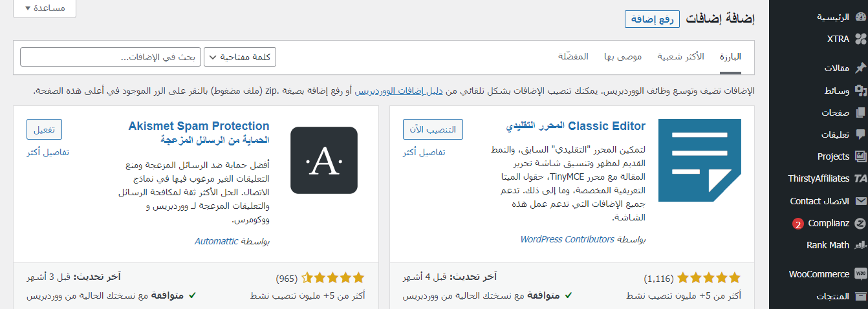Image resolution: width=868 pixels, height=309 pixels.
Task: Open the Automattic author link
Action: coord(217,241)
